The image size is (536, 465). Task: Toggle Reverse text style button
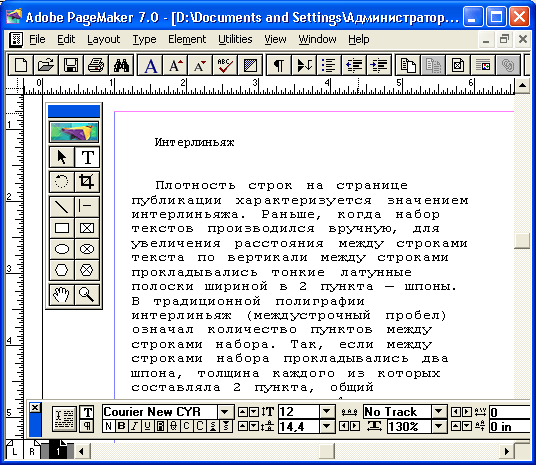(x=160, y=426)
